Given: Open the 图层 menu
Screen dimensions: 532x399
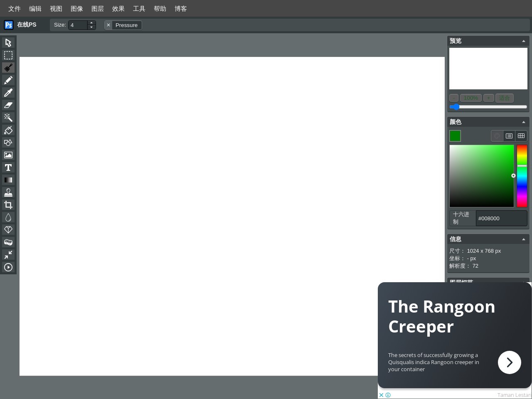Looking at the screenshot, I should [98, 9].
